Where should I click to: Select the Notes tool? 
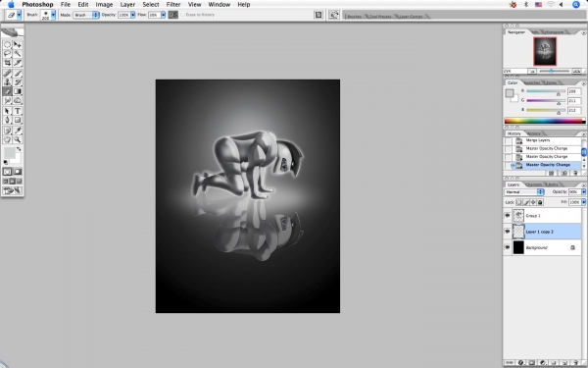pos(7,131)
